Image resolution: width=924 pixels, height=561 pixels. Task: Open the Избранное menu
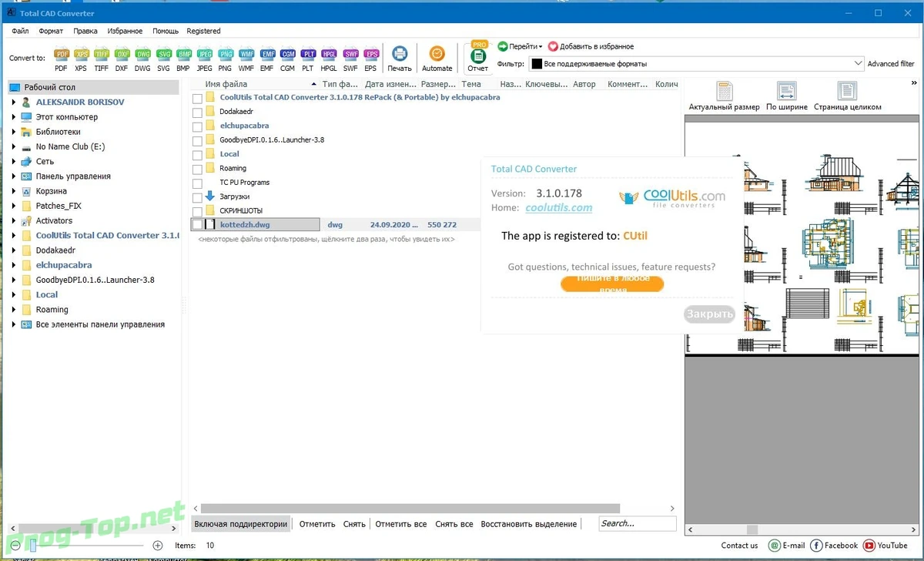tap(125, 31)
